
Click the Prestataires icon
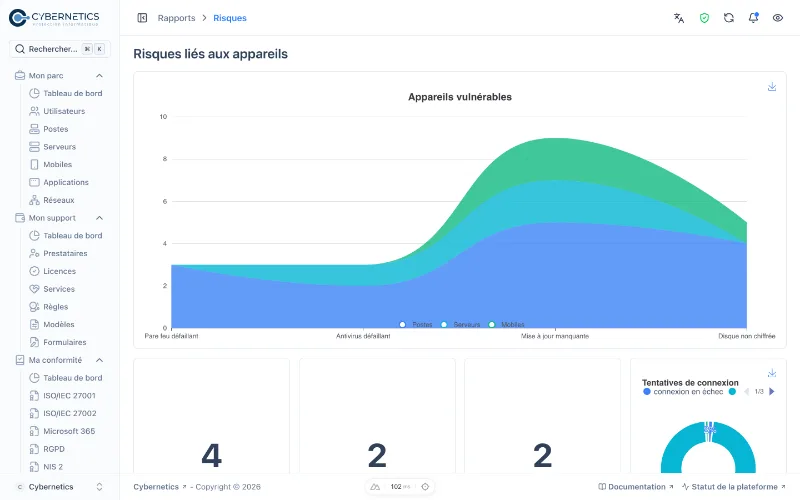[x=34, y=254]
